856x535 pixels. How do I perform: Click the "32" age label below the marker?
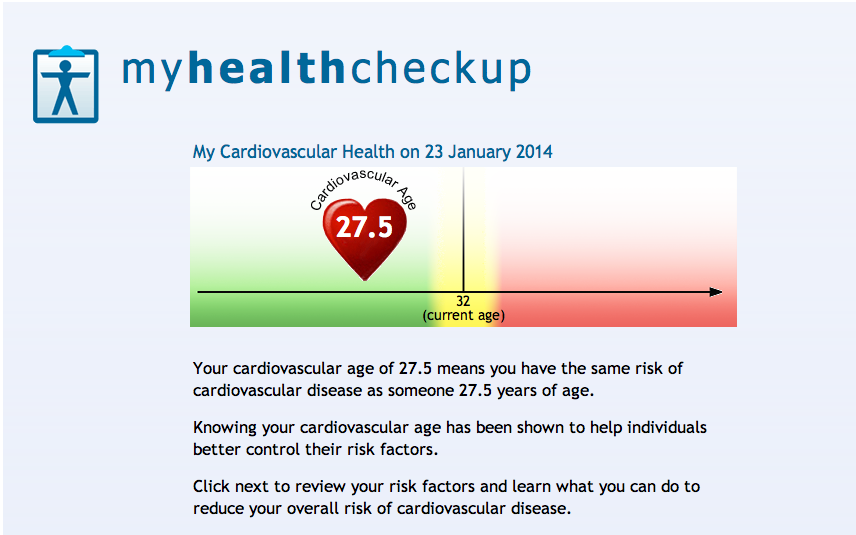463,301
